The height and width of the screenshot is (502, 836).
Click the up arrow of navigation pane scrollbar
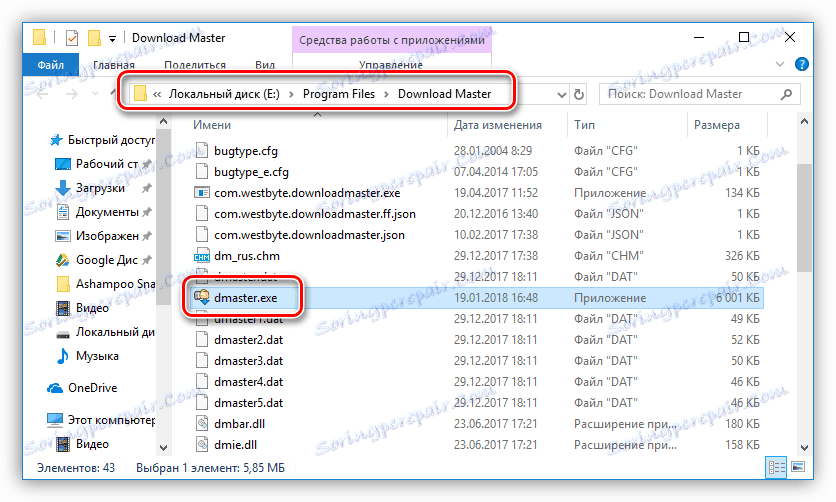click(163, 122)
